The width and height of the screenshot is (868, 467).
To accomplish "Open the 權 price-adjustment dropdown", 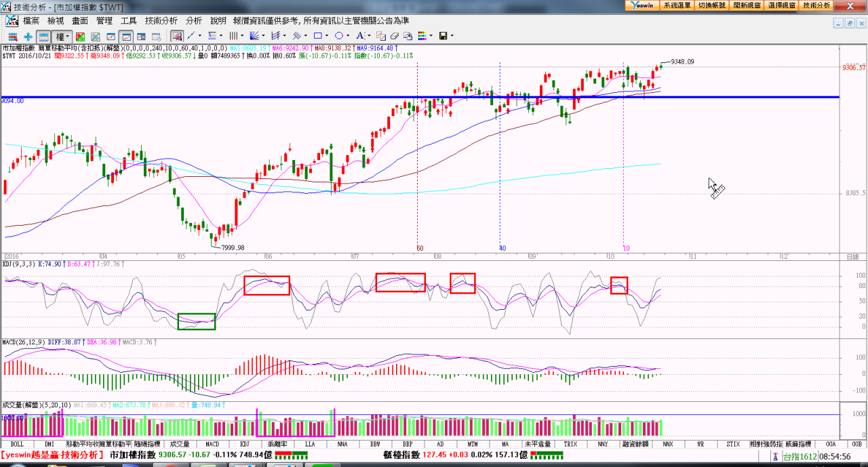I will pos(63,37).
